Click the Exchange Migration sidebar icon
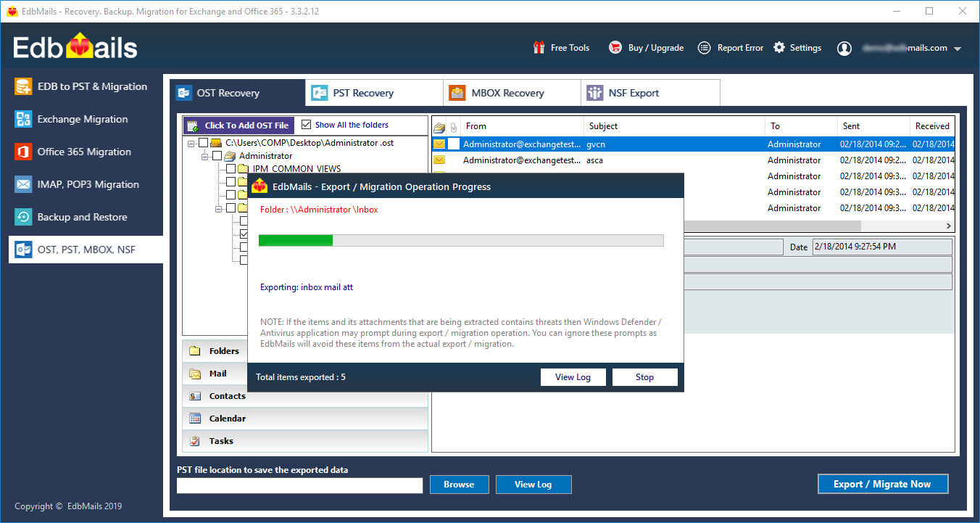The width and height of the screenshot is (980, 523). point(24,119)
